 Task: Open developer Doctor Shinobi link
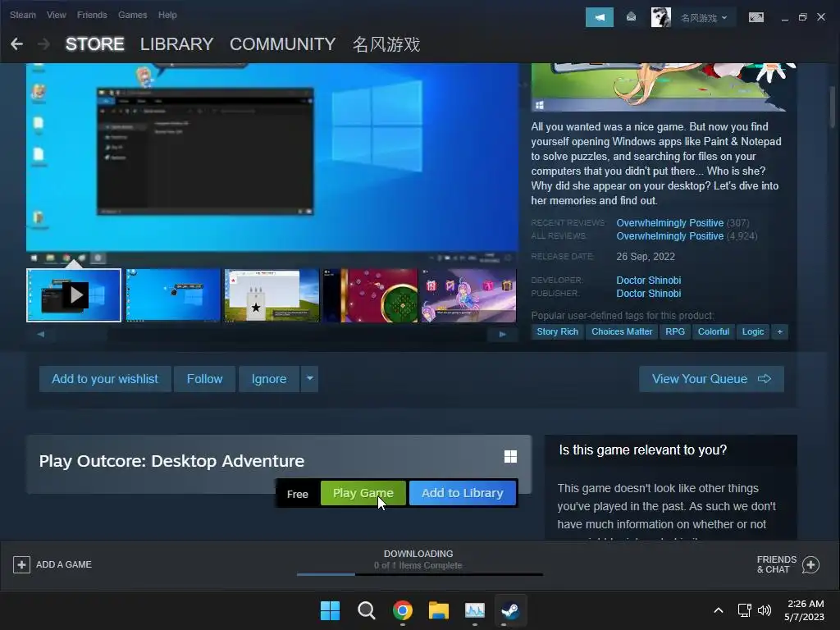pos(648,281)
